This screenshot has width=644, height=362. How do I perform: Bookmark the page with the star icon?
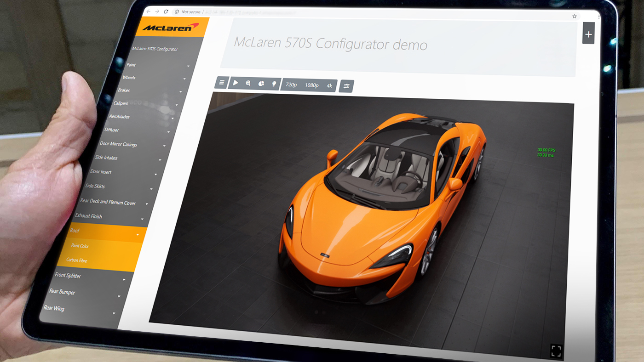coord(575,16)
